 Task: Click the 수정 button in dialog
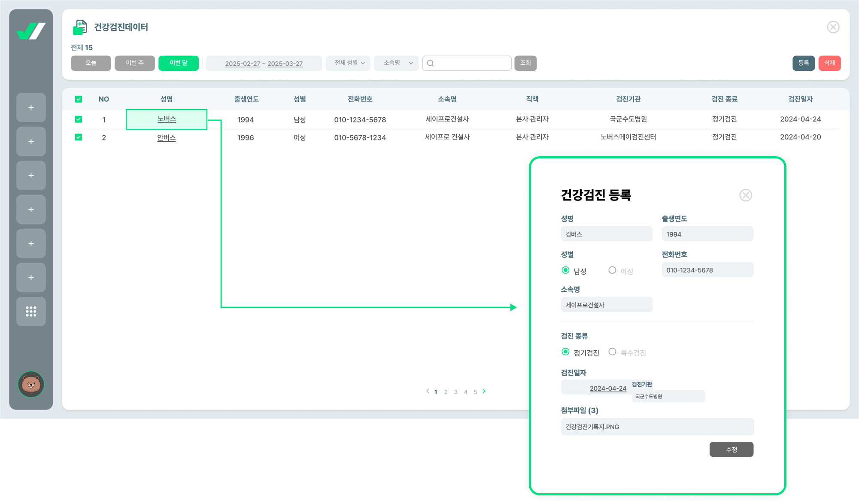coord(731,449)
